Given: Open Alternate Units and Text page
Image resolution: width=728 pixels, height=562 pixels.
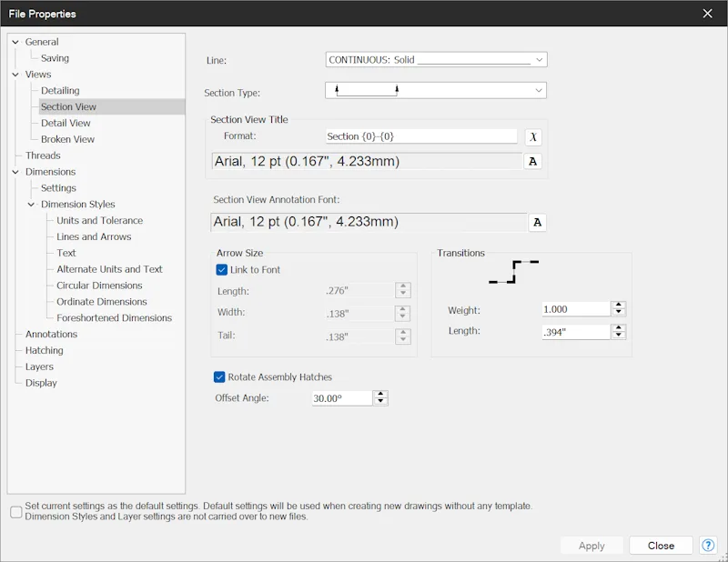Looking at the screenshot, I should coord(109,269).
